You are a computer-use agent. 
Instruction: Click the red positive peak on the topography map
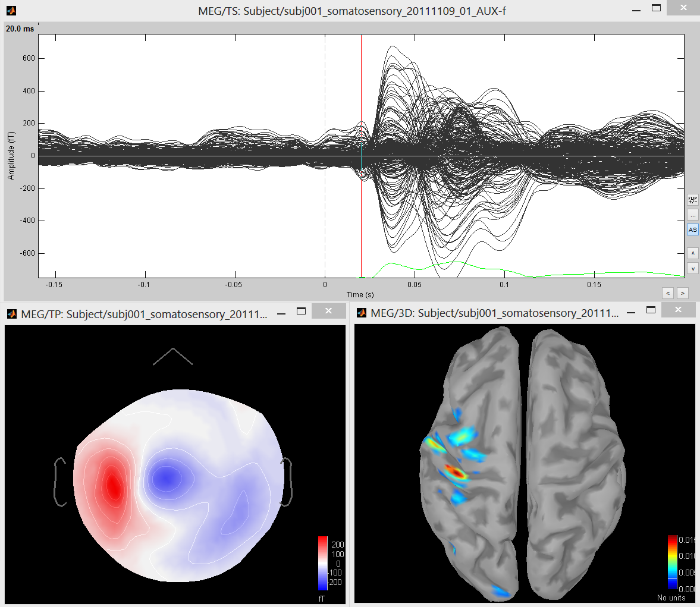[x=113, y=488]
